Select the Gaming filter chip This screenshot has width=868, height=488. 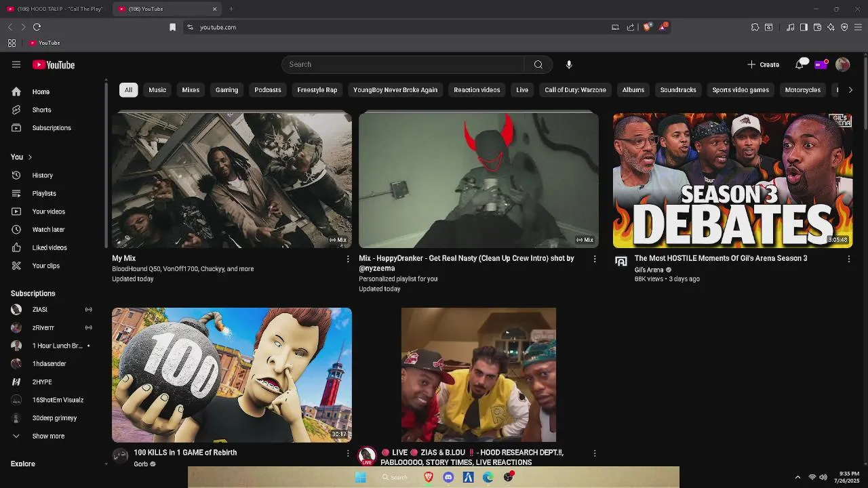(x=226, y=90)
